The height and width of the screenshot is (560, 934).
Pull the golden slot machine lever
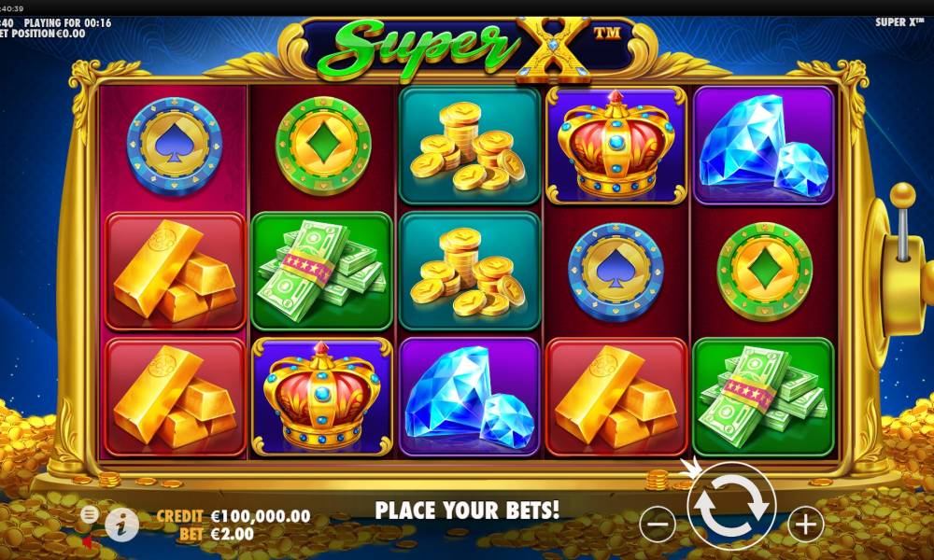click(900, 240)
